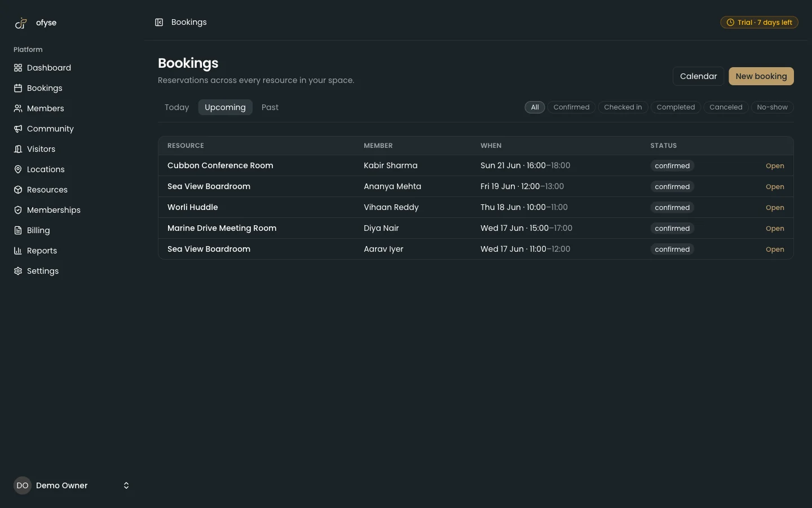
Task: Click the Thu 18 Jun 10:00–11:00 time
Action: [x=524, y=207]
